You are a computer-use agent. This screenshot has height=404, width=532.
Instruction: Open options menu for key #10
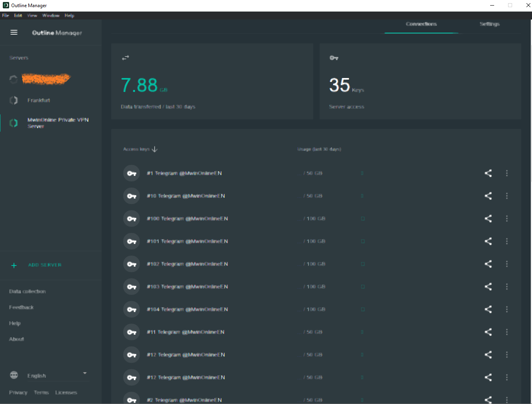(506, 196)
